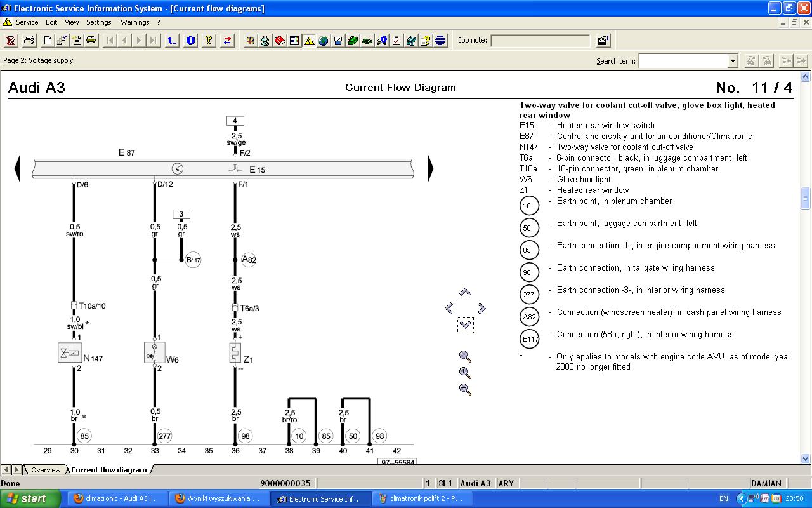Viewport: 812px width, 508px height.
Task: Click EN language indicator in system tray
Action: click(x=724, y=499)
